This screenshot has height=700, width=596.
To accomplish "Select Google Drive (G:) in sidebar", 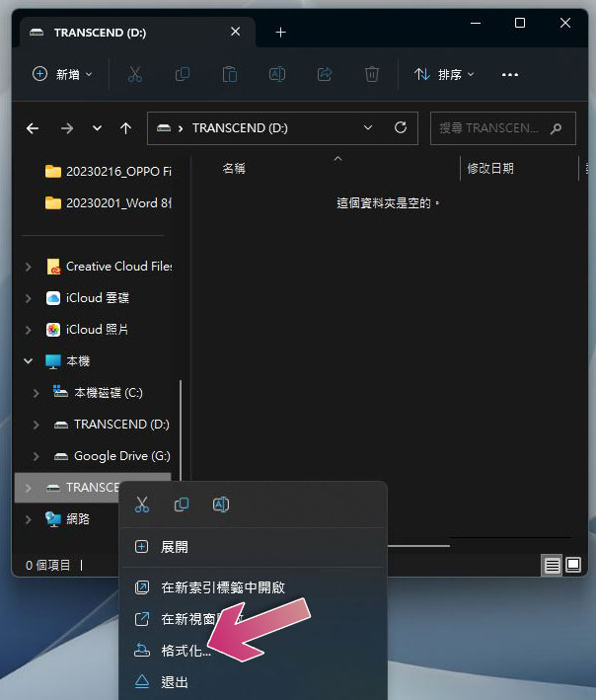I will click(x=112, y=456).
